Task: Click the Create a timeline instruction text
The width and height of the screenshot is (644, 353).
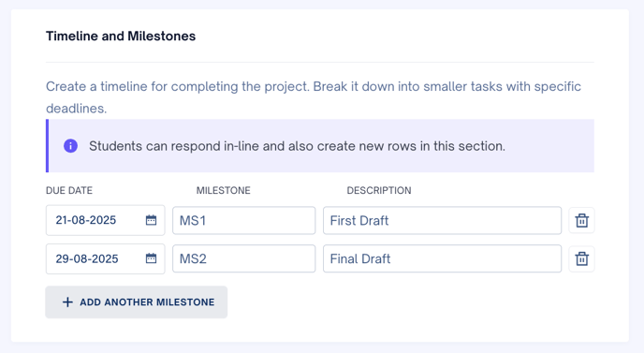Action: point(314,97)
